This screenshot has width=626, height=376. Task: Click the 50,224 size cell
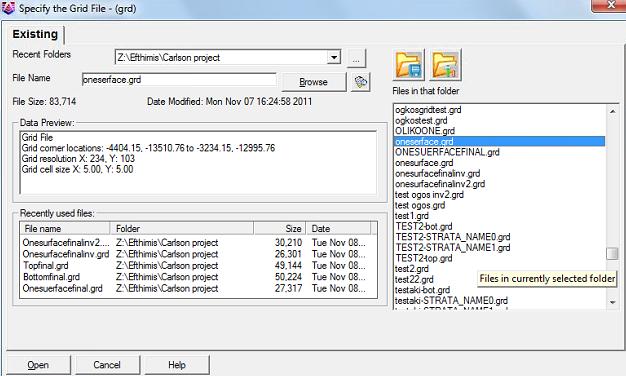(x=288, y=277)
